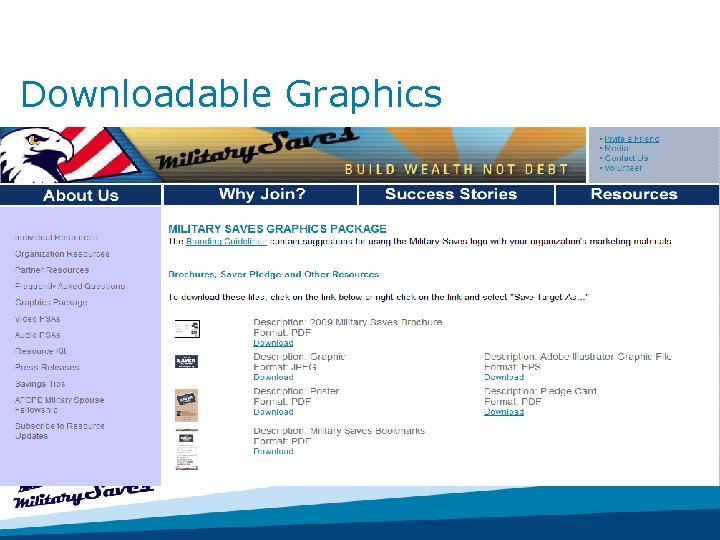Screen dimensions: 720x540
Task: Click the Invite a Friend link
Action: point(631,139)
